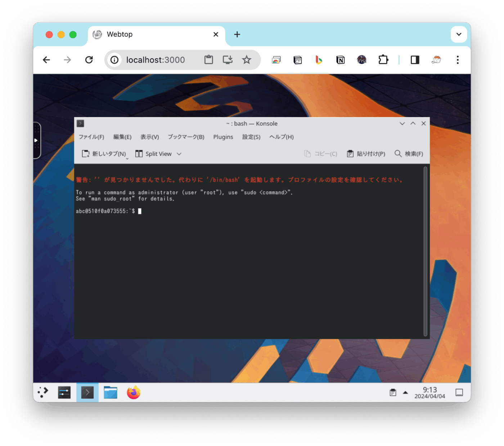Open the Extensions puzzle-piece menu
This screenshot has height=446, width=504.
pos(383,60)
